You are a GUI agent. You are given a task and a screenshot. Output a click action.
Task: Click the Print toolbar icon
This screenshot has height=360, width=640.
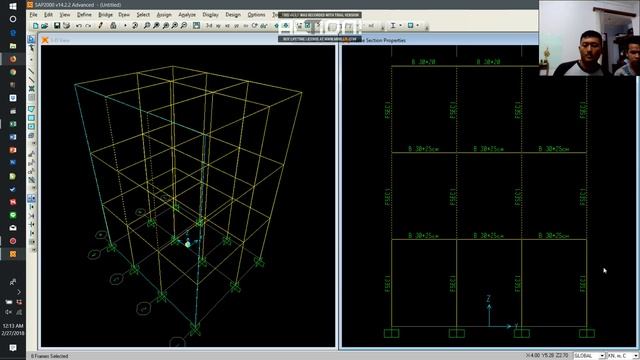tap(66, 26)
